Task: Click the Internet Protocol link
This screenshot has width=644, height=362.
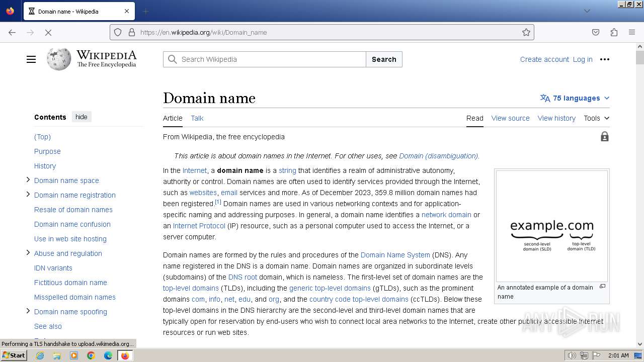Action: click(199, 226)
